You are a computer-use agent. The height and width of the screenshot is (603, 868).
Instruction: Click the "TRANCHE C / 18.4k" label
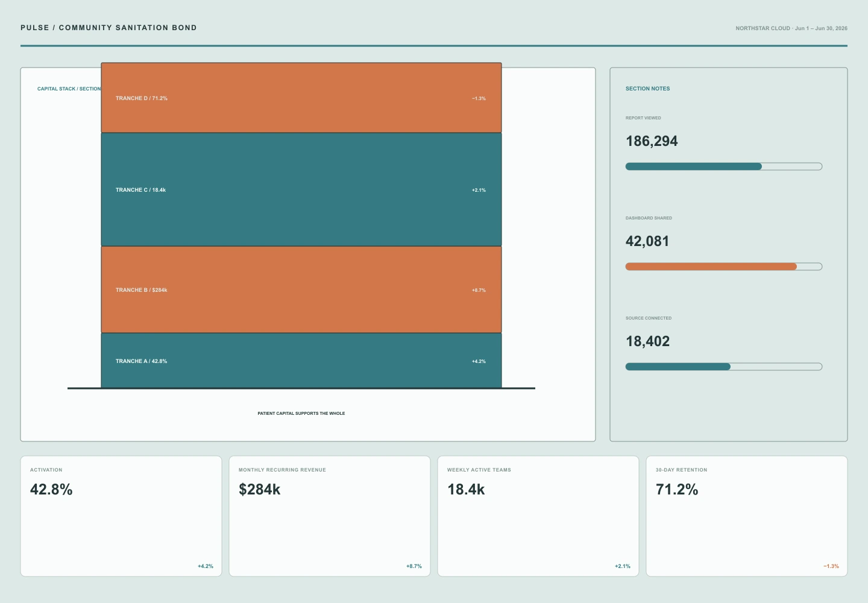coord(140,190)
